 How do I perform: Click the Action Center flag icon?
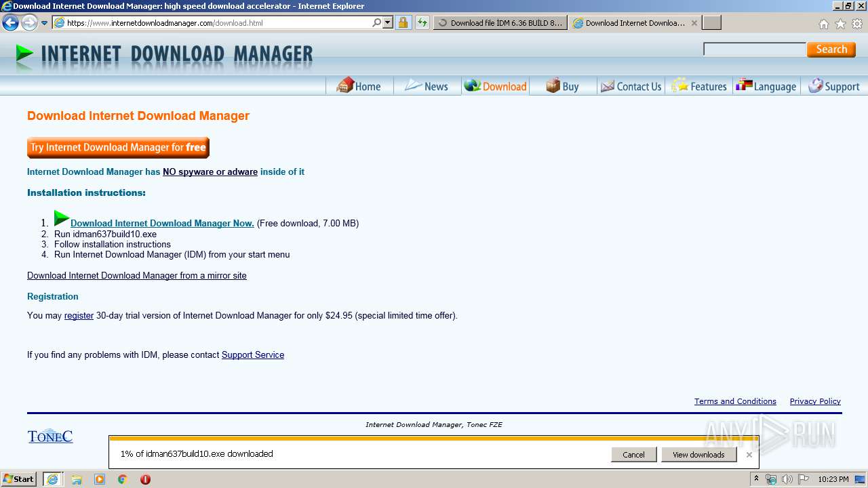click(x=804, y=479)
